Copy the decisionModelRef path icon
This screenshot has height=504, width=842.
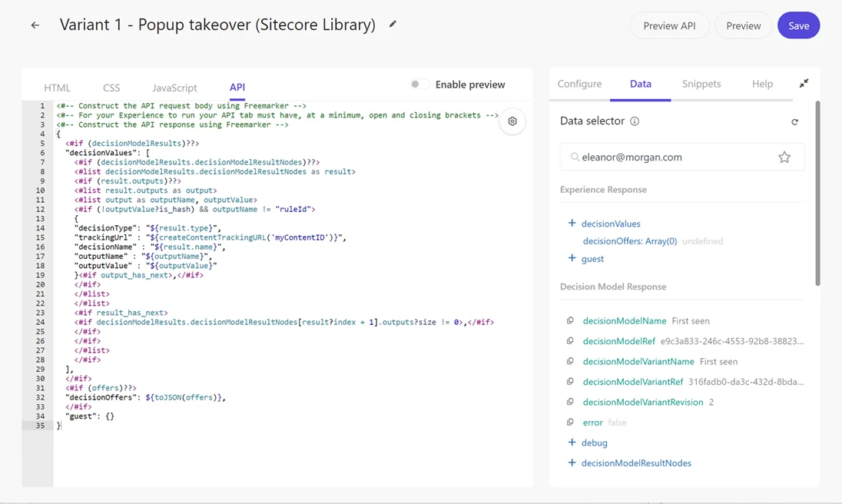point(570,341)
